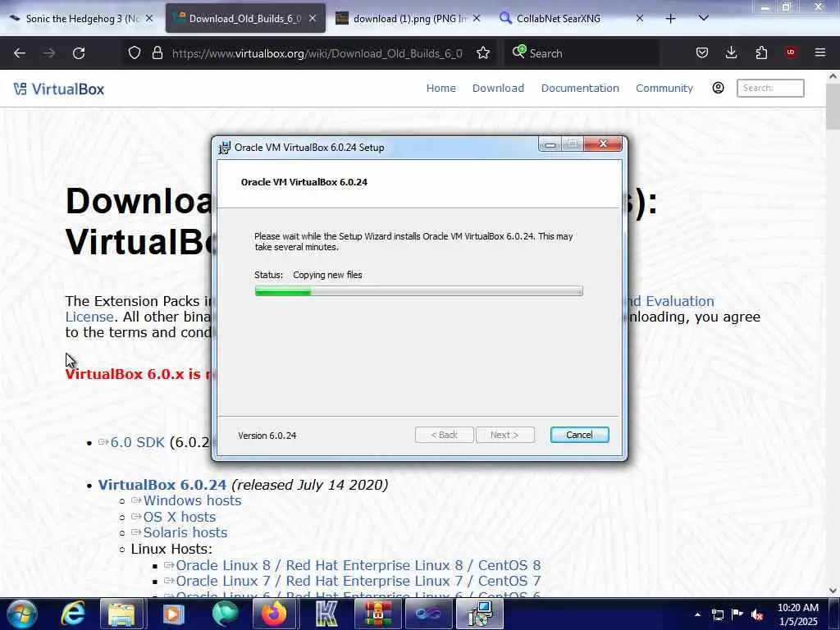This screenshot has height=630, width=840.
Task: Click the network tray icon
Action: pos(718,614)
